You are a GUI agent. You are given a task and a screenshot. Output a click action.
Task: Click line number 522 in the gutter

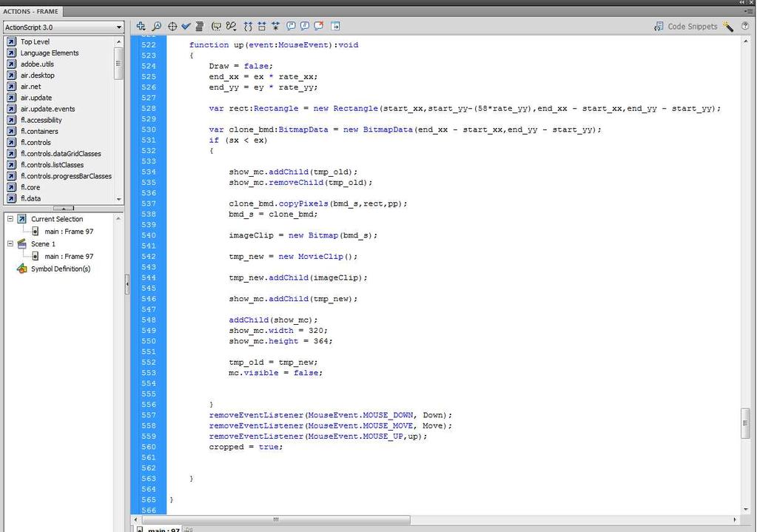coord(149,45)
